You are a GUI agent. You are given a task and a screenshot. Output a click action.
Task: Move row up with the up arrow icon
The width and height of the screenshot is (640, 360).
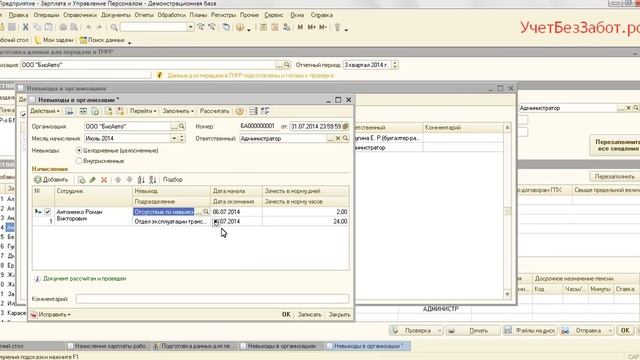click(x=118, y=180)
